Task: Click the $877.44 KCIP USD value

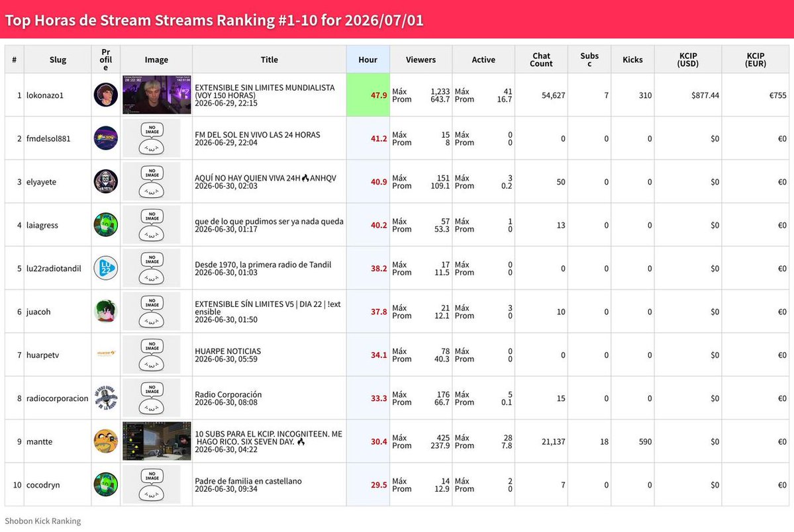Action: tap(705, 95)
